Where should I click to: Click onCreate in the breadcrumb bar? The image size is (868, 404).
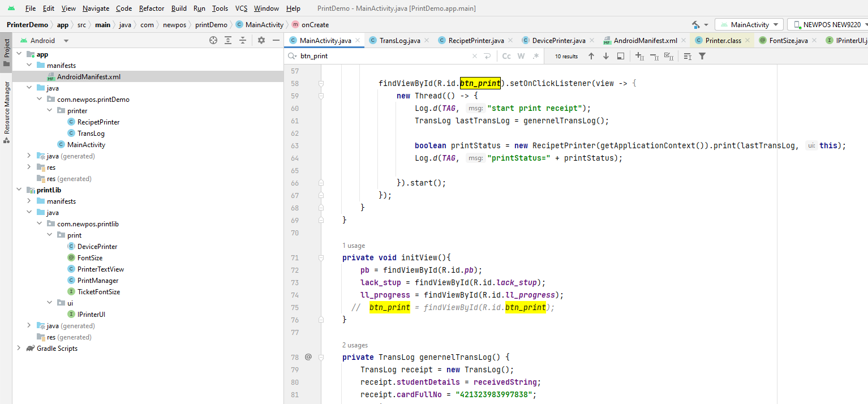point(310,24)
